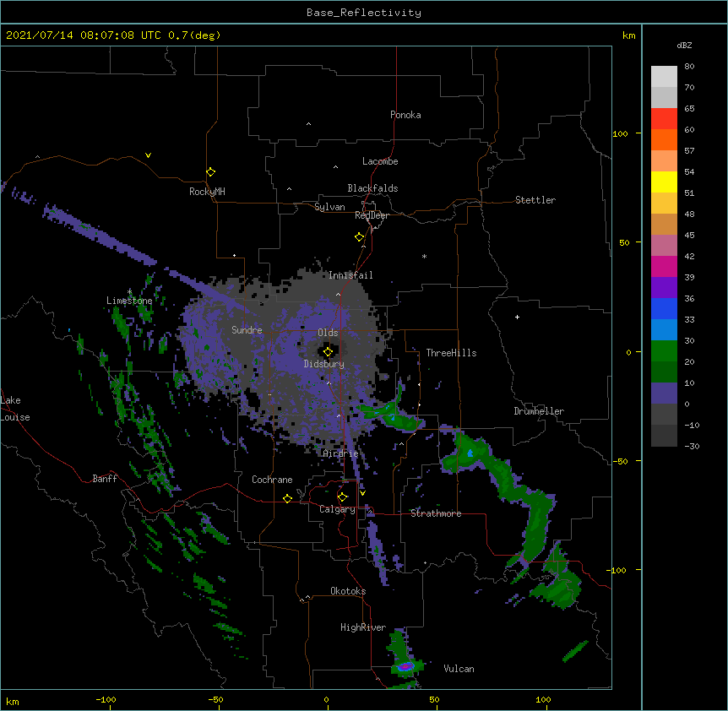This screenshot has width=728, height=711.
Task: Click the Base_Reflectivity title text
Action: 364,13
